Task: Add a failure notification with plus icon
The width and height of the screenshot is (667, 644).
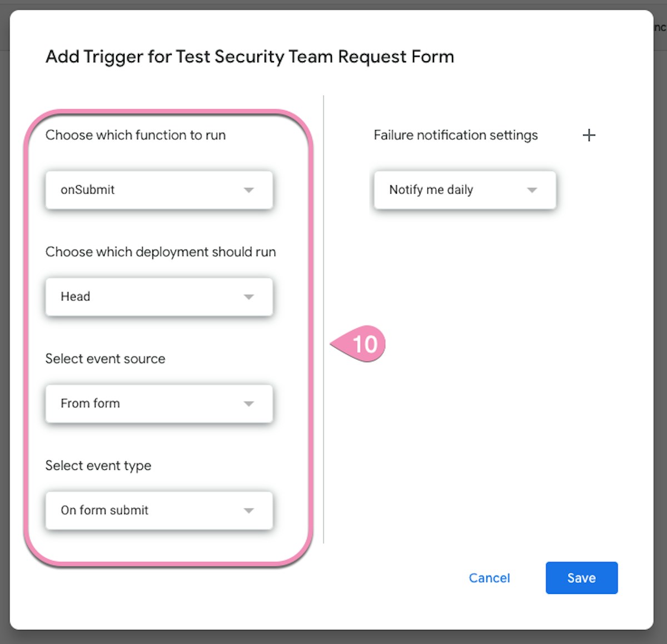Action: pos(589,135)
